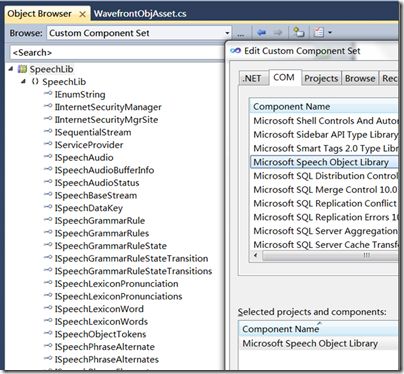Click the greyed forward arrow icon
Image resolution: width=404 pixels, height=374 pixels.
tap(277, 32)
